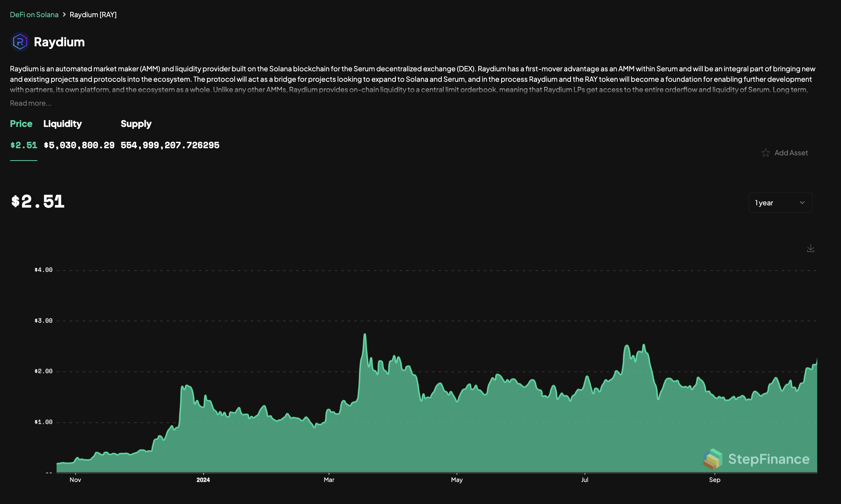Image resolution: width=841 pixels, height=504 pixels.
Task: Click the Add Asset button text
Action: coord(791,153)
